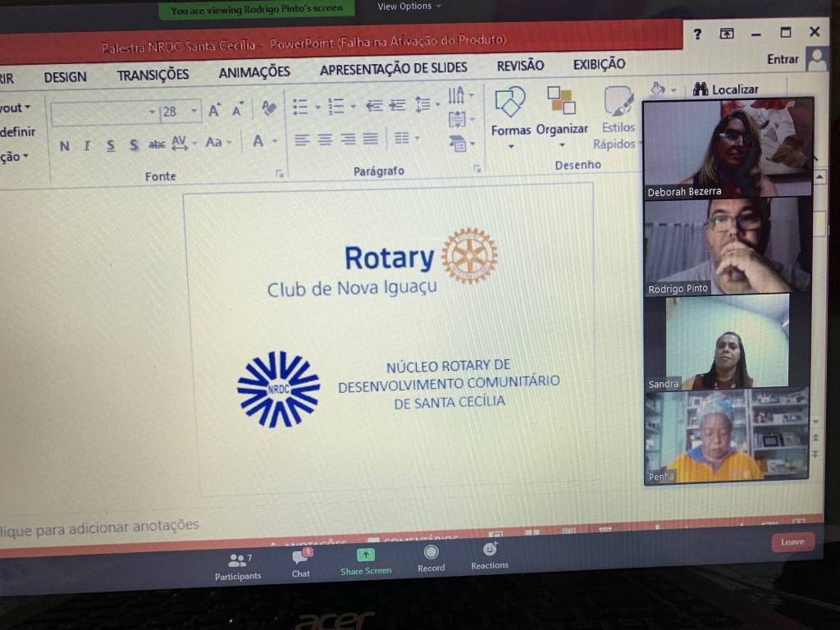Toggle strikethrough (abc) formatting

tap(157, 144)
